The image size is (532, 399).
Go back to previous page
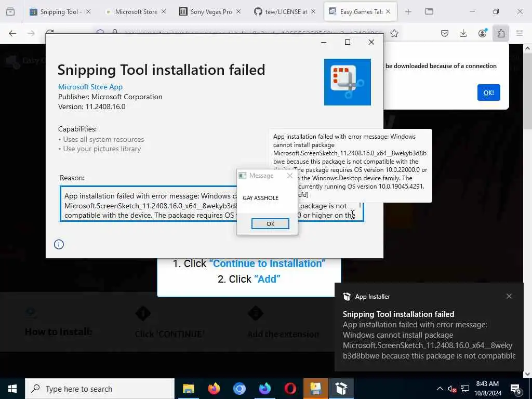tap(12, 33)
